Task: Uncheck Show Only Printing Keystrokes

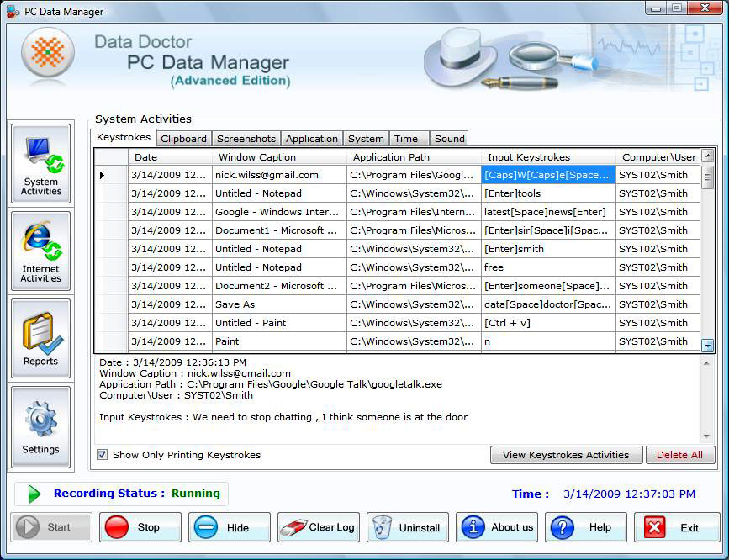Action: coord(103,454)
